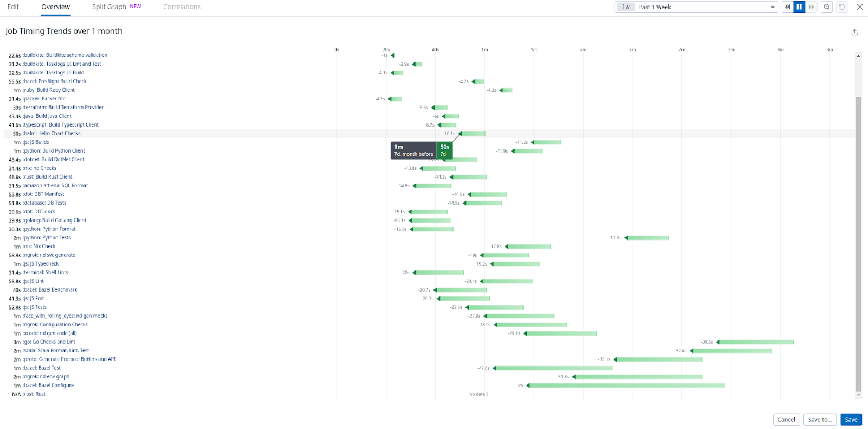Pause live dashboard updates
Viewport: 868px width, 429px height.
pyautogui.click(x=799, y=7)
